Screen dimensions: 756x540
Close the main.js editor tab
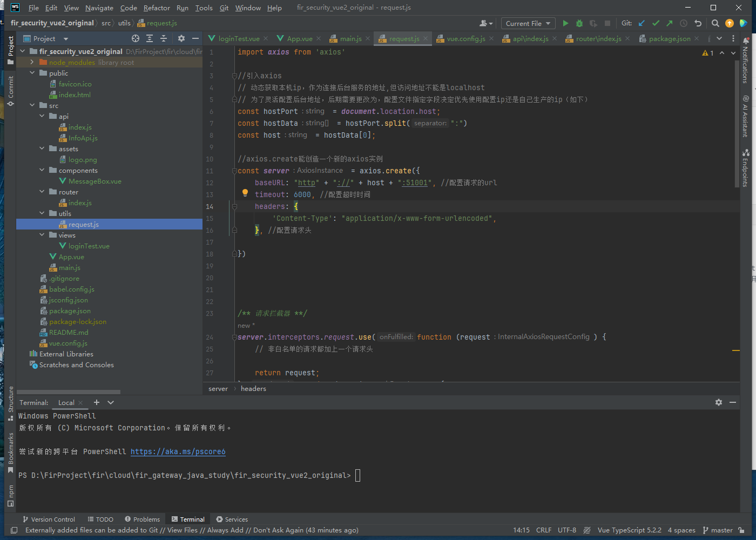[368, 38]
